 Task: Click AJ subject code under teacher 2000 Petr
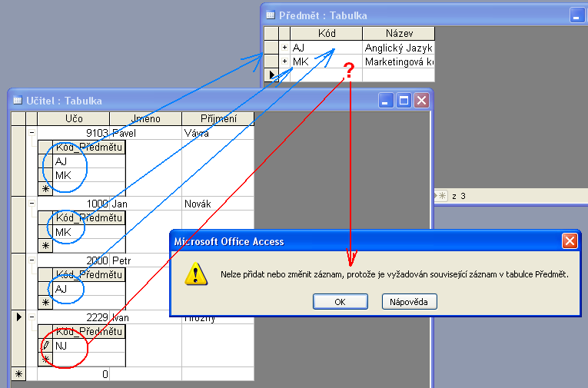[89, 289]
